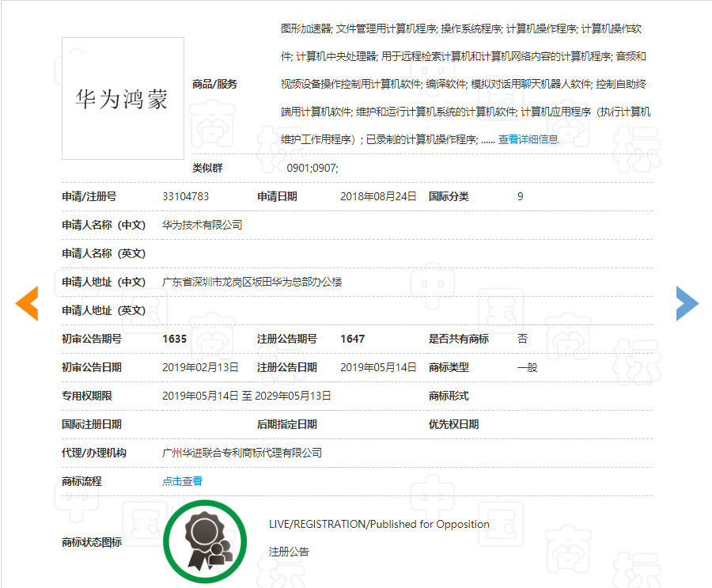
Task: Click the 商标状态图标 label
Action: click(x=92, y=542)
